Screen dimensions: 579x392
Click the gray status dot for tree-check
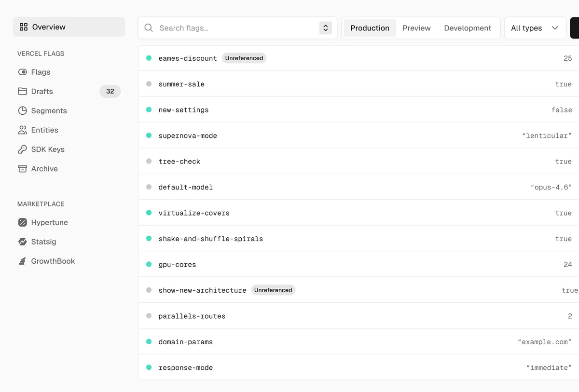[149, 161]
